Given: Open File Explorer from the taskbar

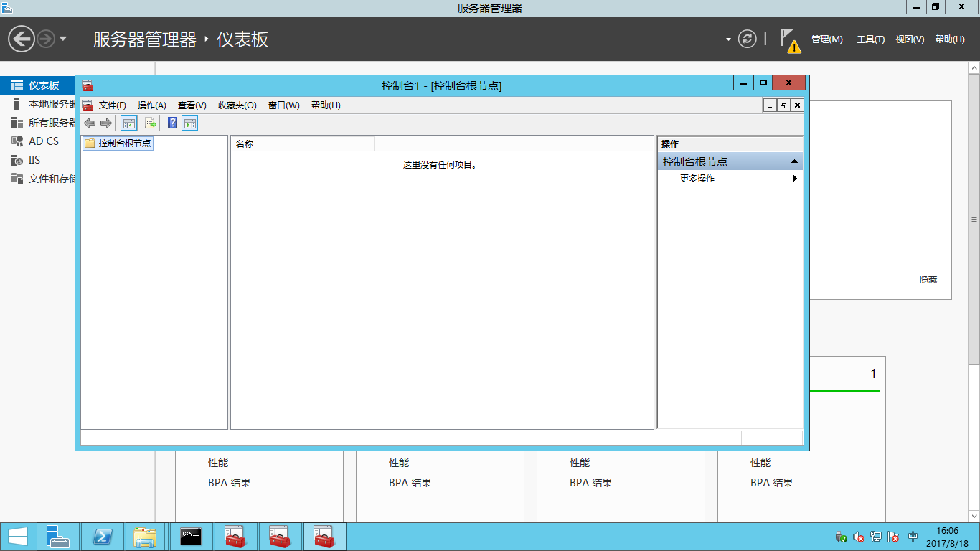Looking at the screenshot, I should (x=145, y=537).
